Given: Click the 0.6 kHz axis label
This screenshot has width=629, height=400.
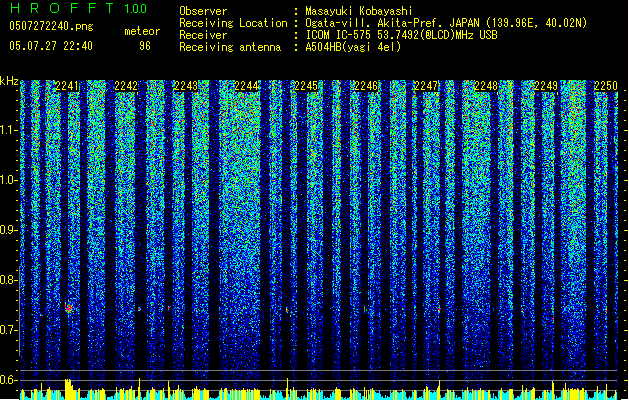Looking at the screenshot, I should 9,380.
